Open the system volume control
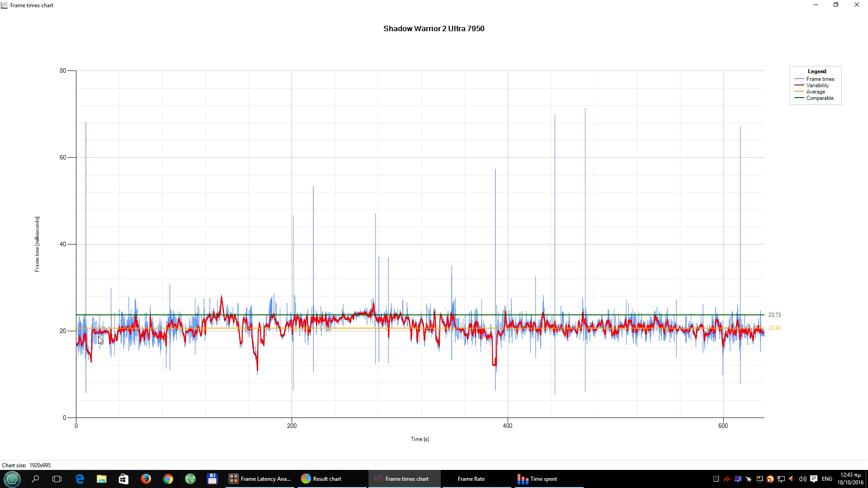The image size is (868, 488). [802, 479]
